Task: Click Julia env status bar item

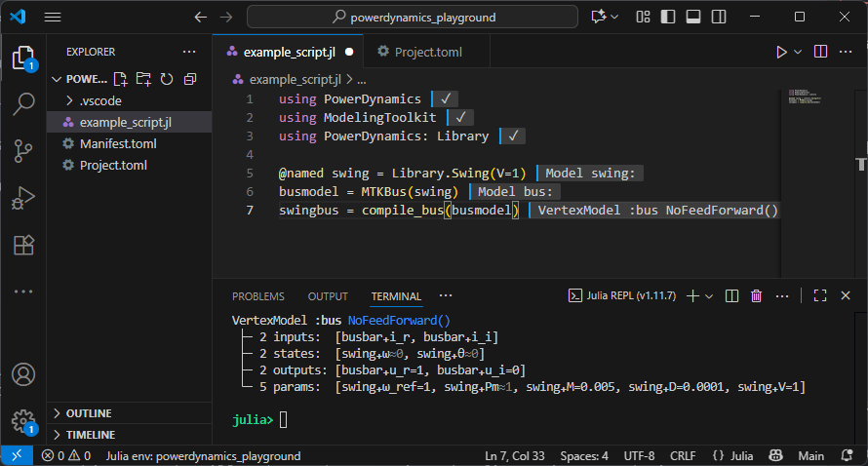Action: point(203,455)
